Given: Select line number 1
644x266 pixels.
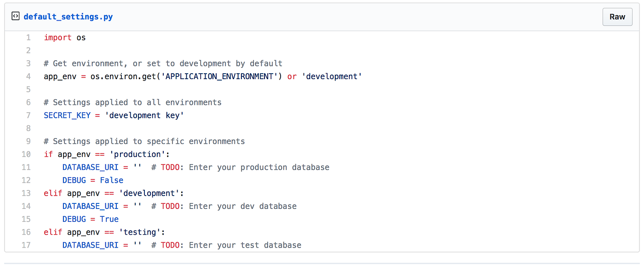Looking at the screenshot, I should (x=28, y=38).
